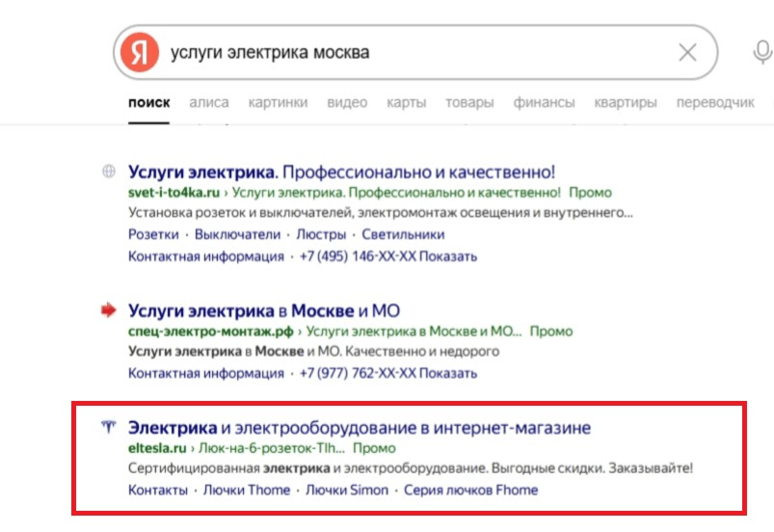Activate voice search microphone icon
This screenshot has height=532, width=774.
tap(762, 52)
